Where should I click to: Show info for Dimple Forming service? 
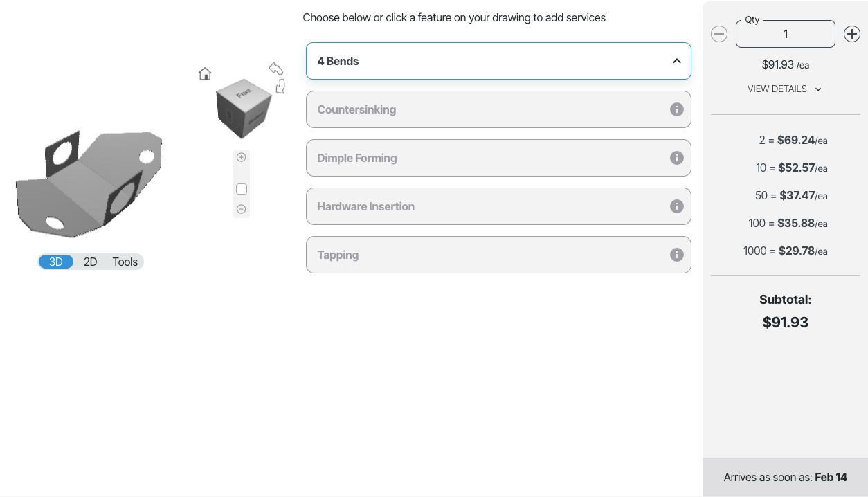coord(677,158)
